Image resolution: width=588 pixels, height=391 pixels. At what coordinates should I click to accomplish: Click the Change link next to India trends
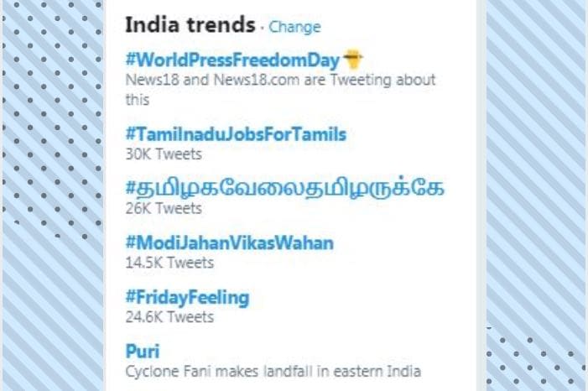294,27
